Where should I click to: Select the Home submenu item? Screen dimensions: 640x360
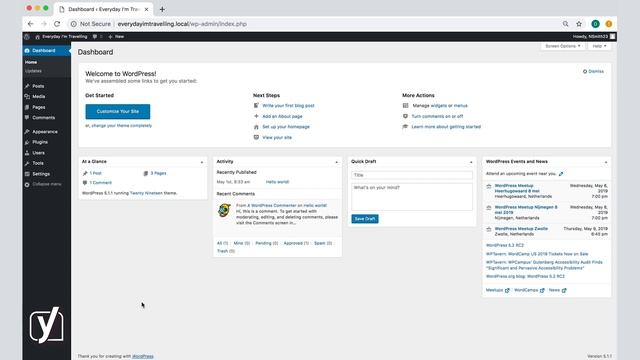pyautogui.click(x=31, y=62)
